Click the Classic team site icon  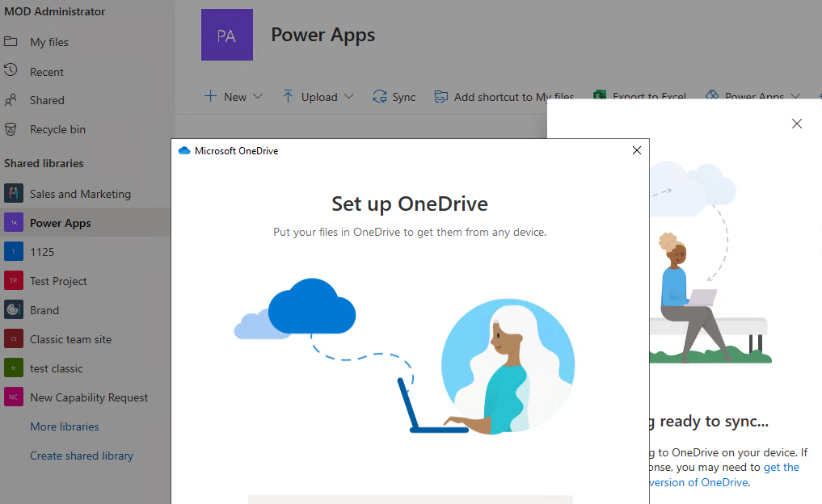[x=14, y=338]
